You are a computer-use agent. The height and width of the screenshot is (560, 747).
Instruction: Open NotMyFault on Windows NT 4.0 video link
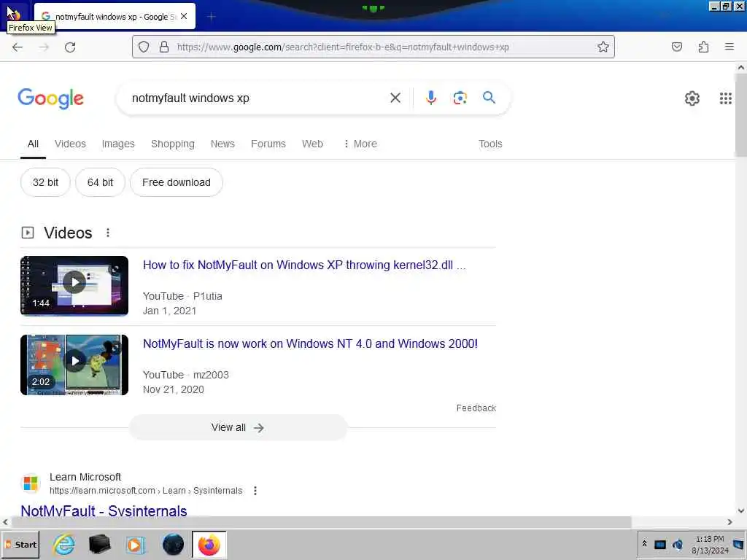click(310, 344)
